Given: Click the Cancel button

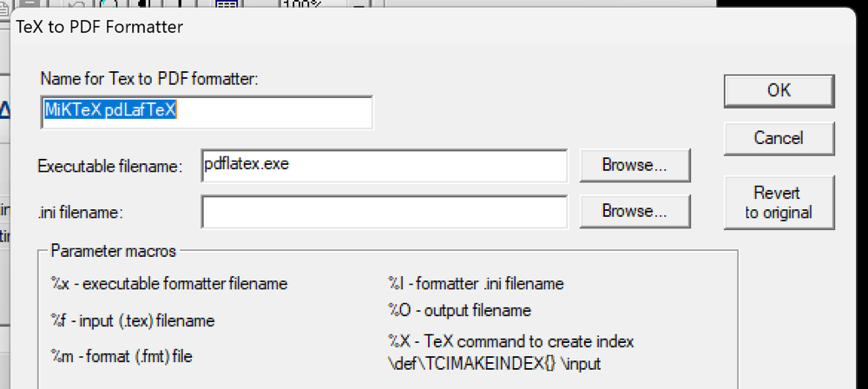Looking at the screenshot, I should click(x=779, y=138).
